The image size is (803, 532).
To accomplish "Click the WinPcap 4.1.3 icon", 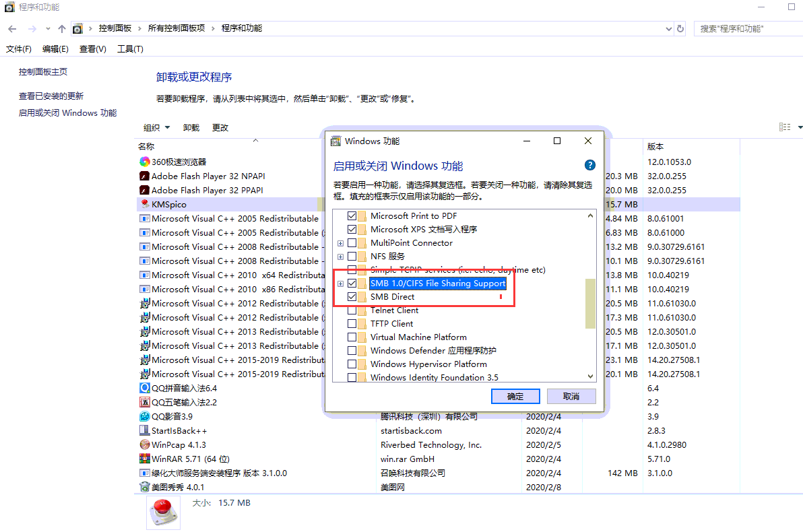I will pyautogui.click(x=144, y=444).
